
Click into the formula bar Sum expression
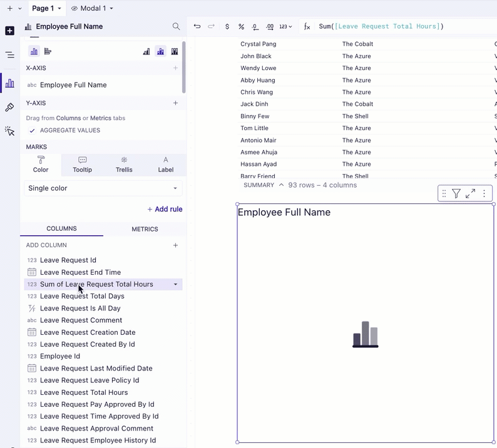381,26
